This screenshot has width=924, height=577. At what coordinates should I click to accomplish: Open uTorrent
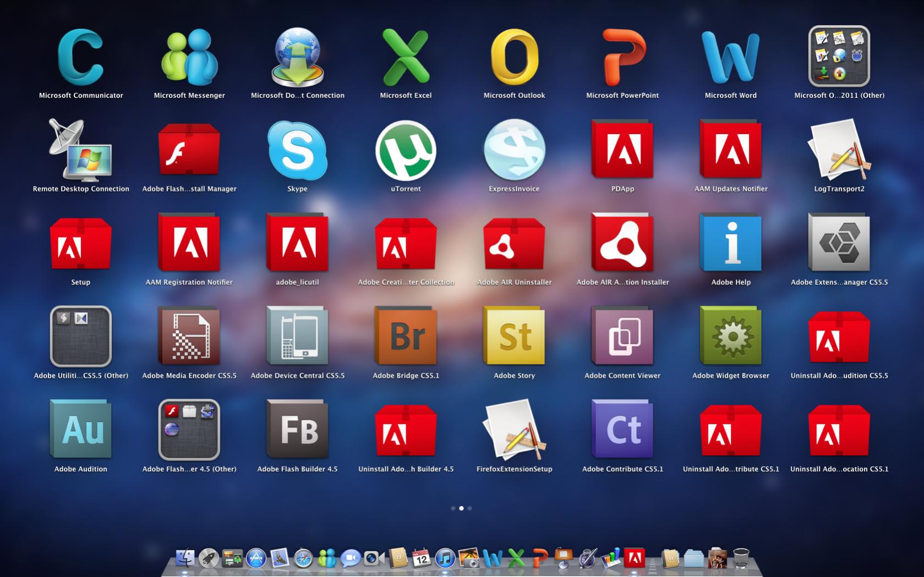coord(406,150)
